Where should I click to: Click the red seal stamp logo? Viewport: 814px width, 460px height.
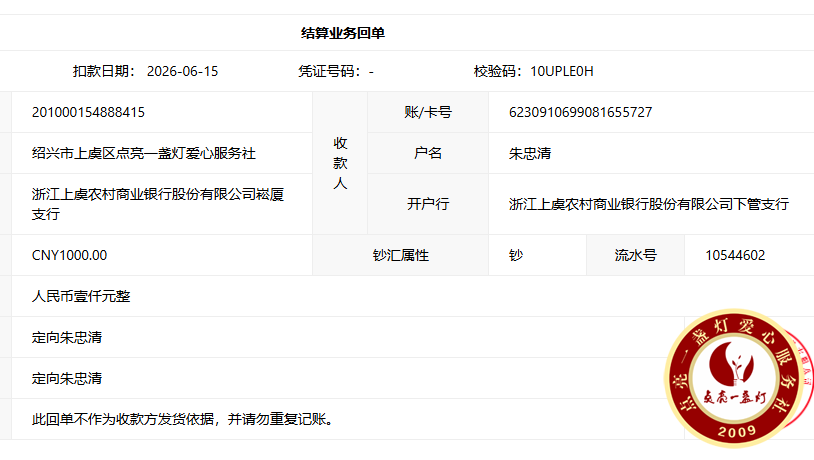[x=736, y=379]
